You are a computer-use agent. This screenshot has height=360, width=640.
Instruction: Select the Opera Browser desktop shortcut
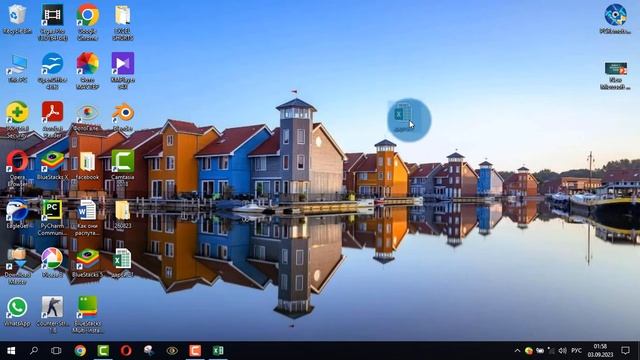(x=17, y=168)
